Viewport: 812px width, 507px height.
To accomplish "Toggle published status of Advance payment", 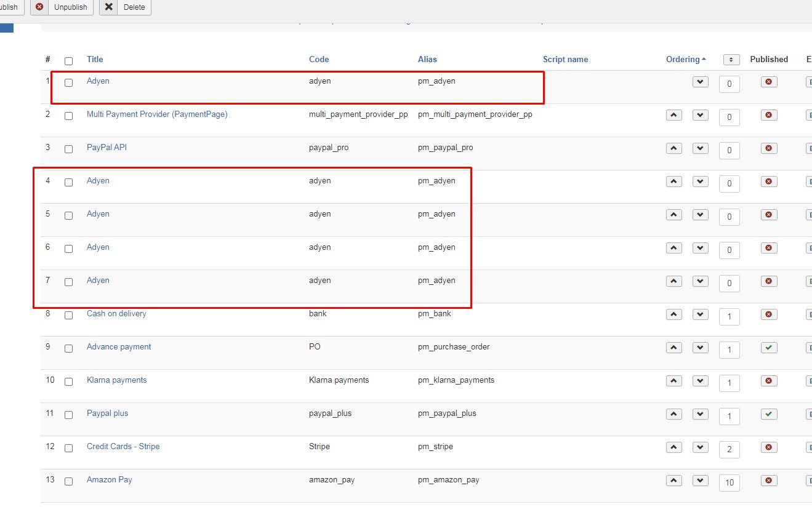I will click(x=768, y=348).
